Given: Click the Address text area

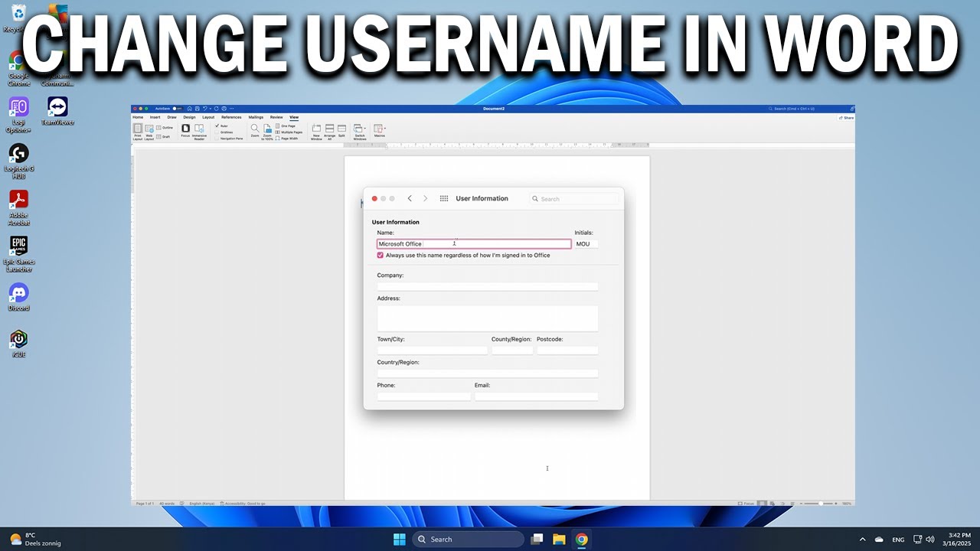Looking at the screenshot, I should [x=488, y=318].
